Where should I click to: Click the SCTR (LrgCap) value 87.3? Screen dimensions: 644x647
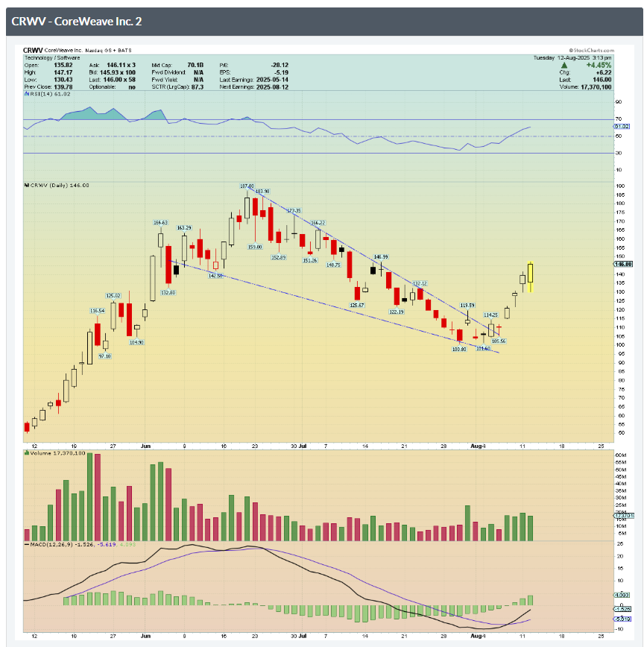click(198, 87)
